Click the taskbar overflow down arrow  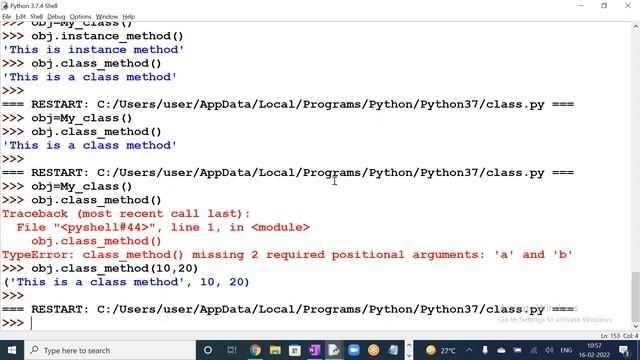pyautogui.click(x=408, y=355)
